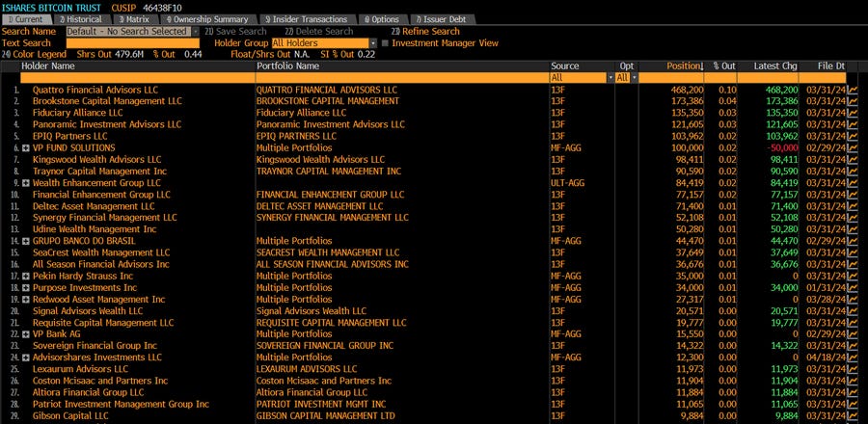Select the Lexaurum Advisors LLC holder name
Viewport: 868px width, 424px height.
(x=80, y=369)
